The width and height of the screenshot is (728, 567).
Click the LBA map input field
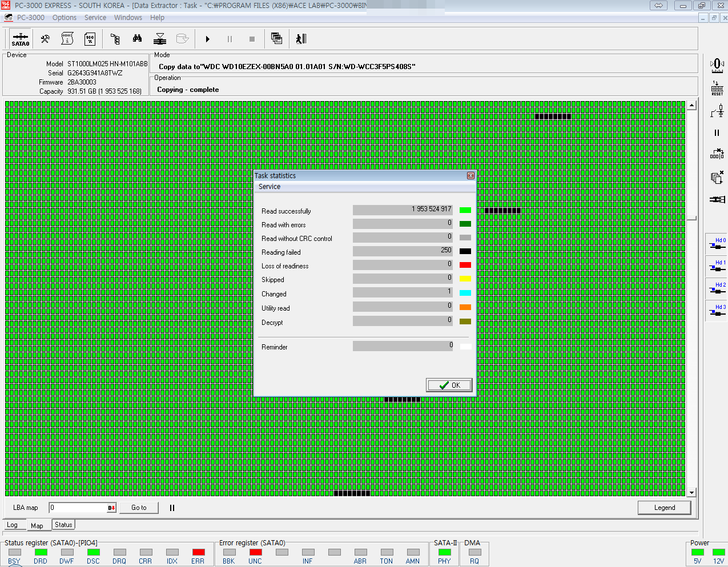78,508
